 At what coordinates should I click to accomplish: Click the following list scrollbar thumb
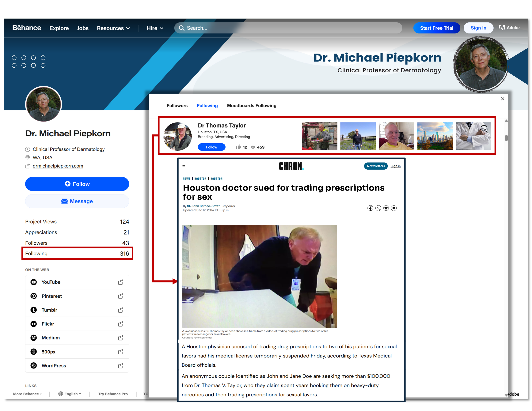point(506,138)
